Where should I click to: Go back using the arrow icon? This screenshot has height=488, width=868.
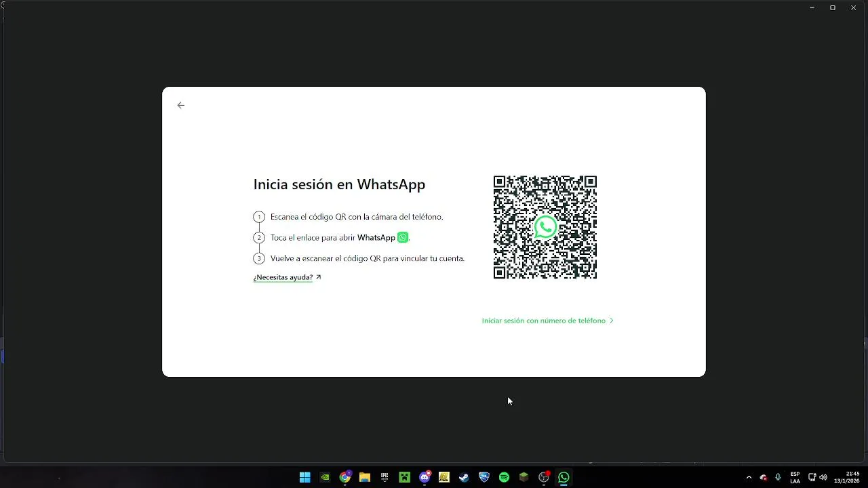click(180, 105)
